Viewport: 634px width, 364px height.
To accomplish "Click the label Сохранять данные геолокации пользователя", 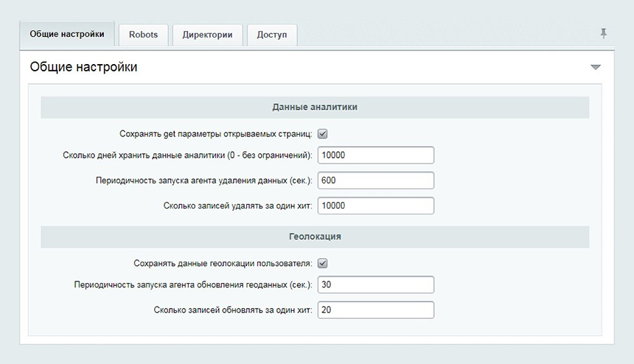I will coord(223,263).
